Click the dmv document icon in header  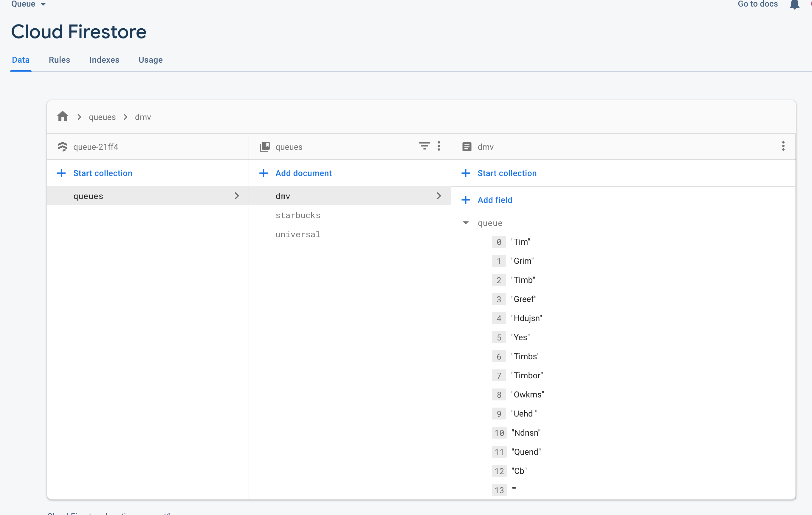tap(467, 147)
